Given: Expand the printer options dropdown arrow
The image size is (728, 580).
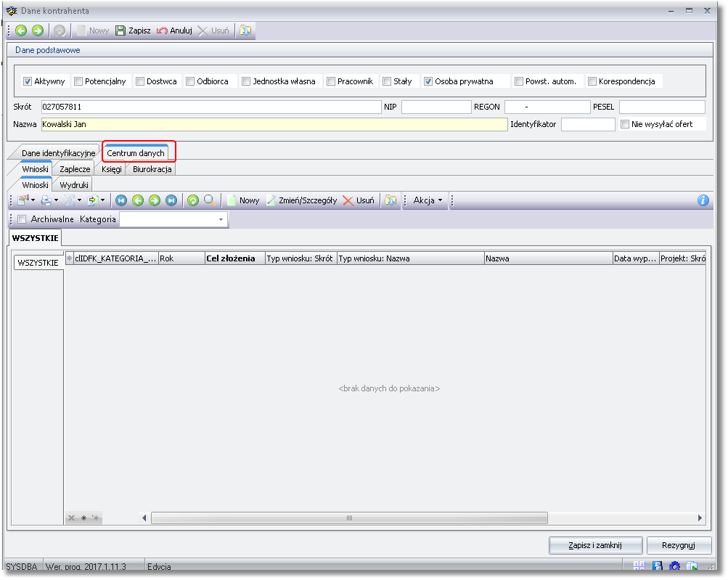Looking at the screenshot, I should tap(56, 200).
